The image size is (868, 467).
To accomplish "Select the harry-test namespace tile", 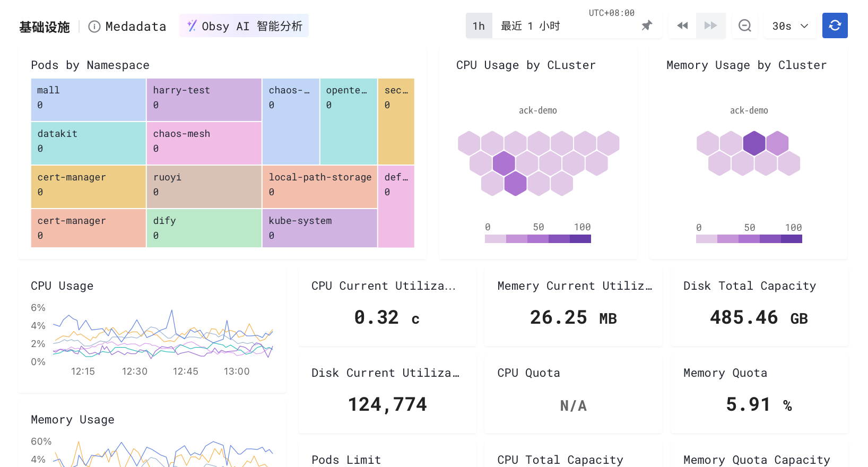I will coord(204,100).
